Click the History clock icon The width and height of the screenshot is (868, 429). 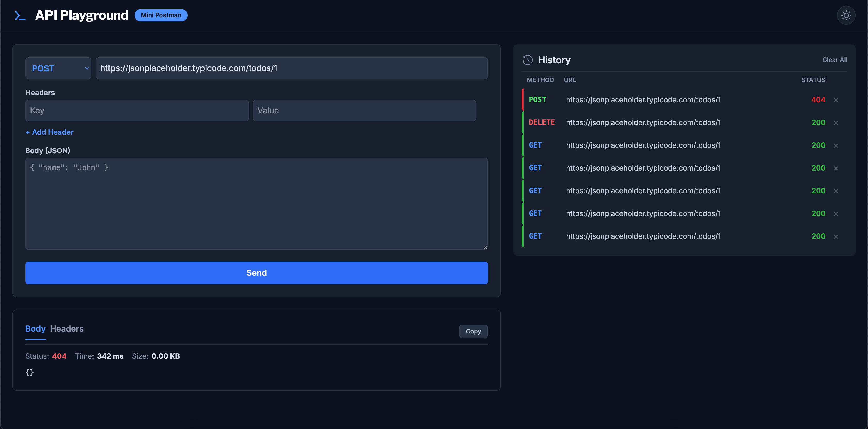point(528,60)
